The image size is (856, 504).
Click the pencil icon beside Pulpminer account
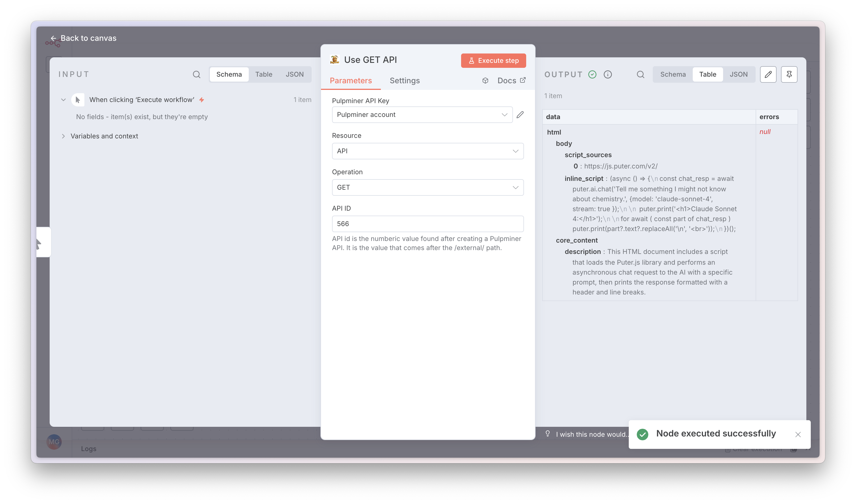(520, 115)
